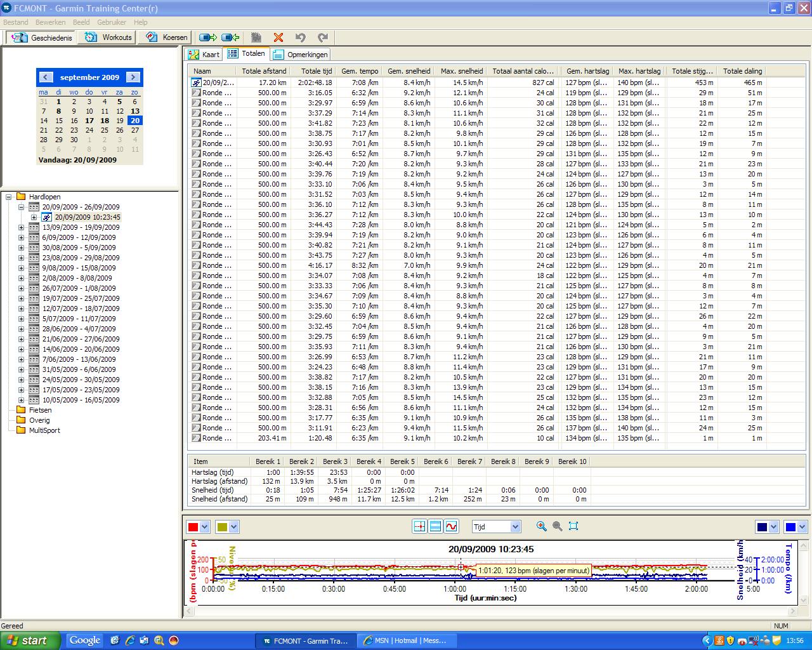The width and height of the screenshot is (812, 650).
Task: Select the MultiSport folder
Action: pos(44,430)
